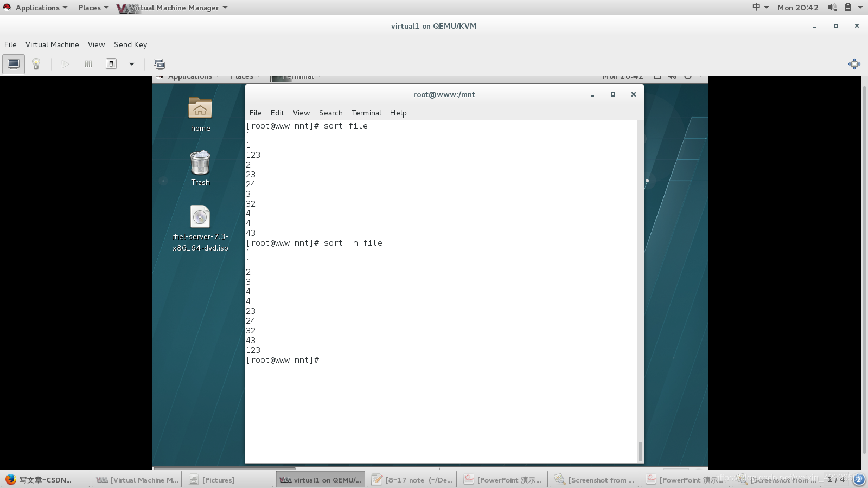The height and width of the screenshot is (488, 868).
Task: Click the fullscreen console icon
Action: coord(854,64)
